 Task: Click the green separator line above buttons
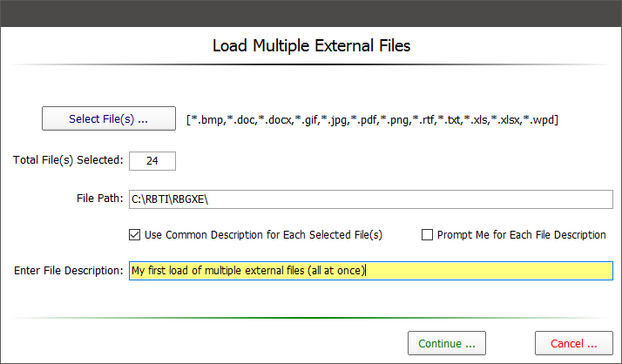(x=311, y=318)
